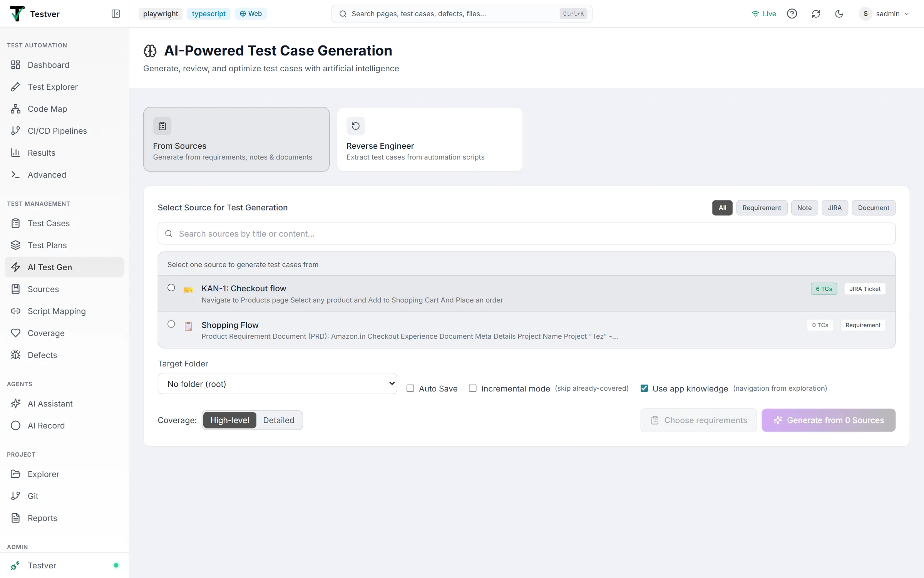Collapse the sidebar with the panel icon

[115, 14]
